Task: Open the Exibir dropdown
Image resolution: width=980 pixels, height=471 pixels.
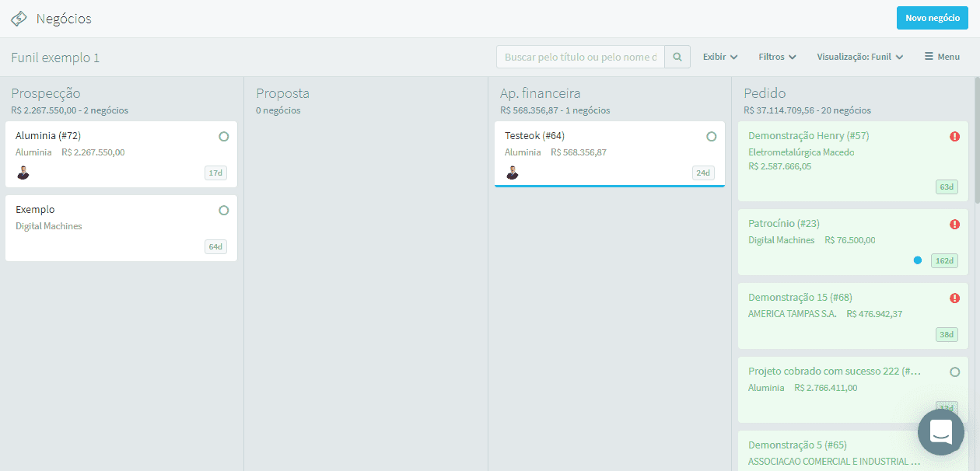Action: click(x=719, y=56)
